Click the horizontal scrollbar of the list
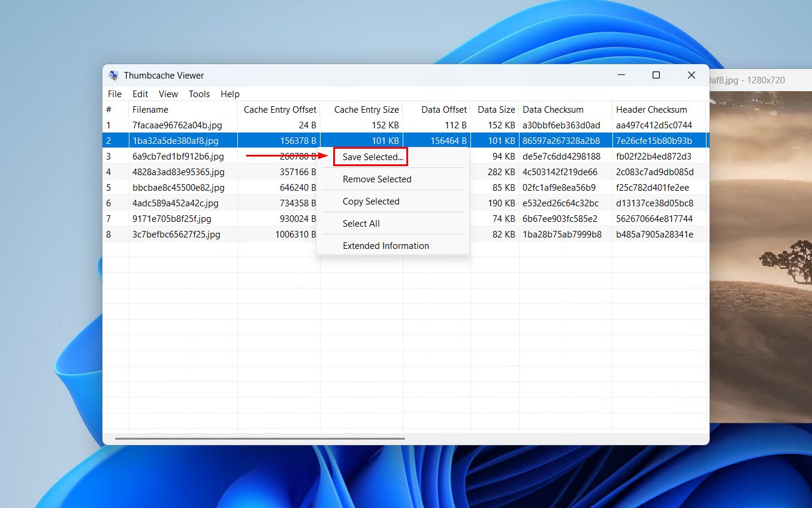 coord(260,438)
